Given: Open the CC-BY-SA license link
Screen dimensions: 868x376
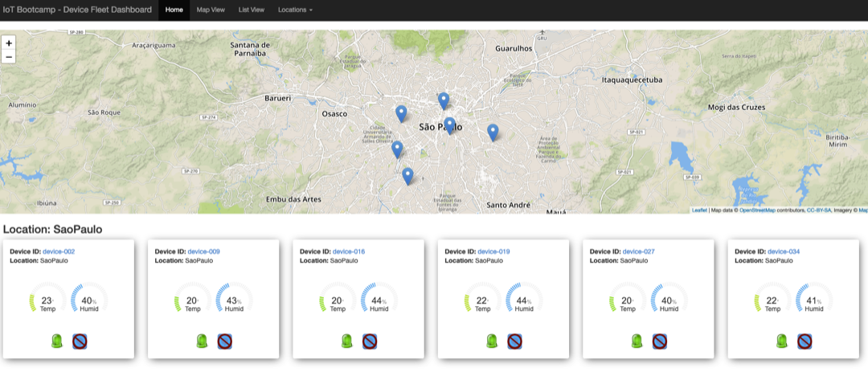Looking at the screenshot, I should (819, 210).
